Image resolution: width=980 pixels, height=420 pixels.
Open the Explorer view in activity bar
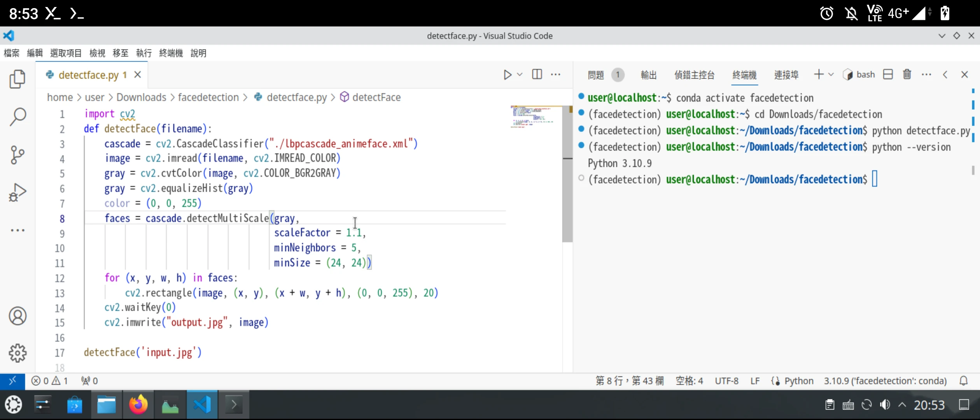17,79
